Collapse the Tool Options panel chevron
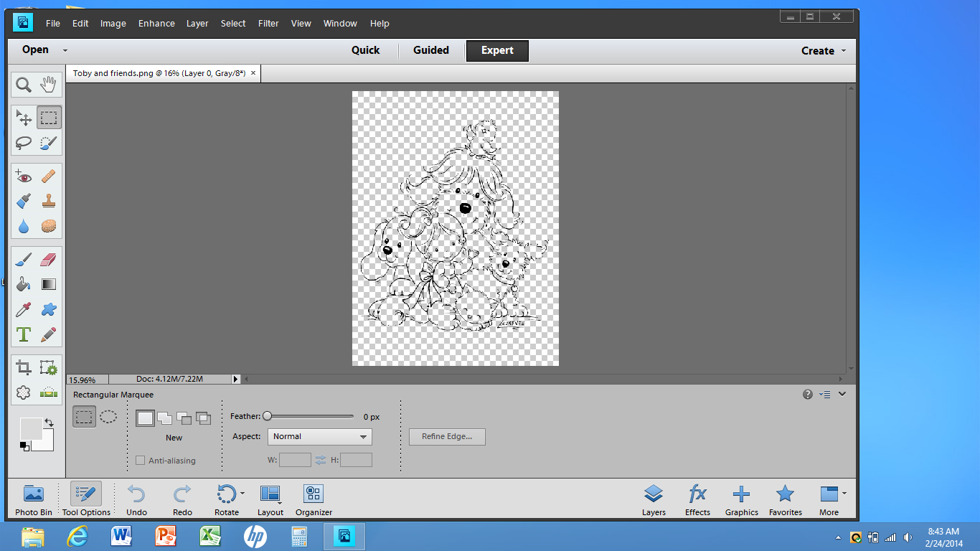Image resolution: width=980 pixels, height=551 pixels. (842, 394)
